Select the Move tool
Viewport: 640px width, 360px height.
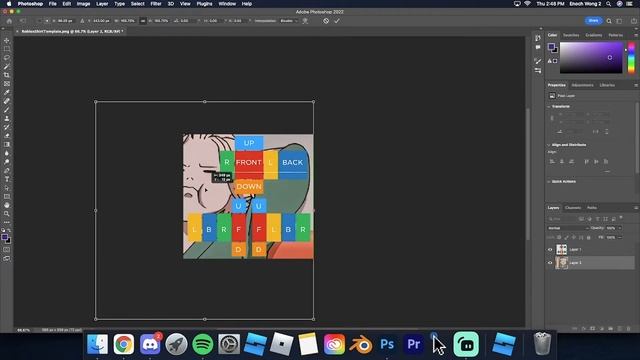(7, 40)
